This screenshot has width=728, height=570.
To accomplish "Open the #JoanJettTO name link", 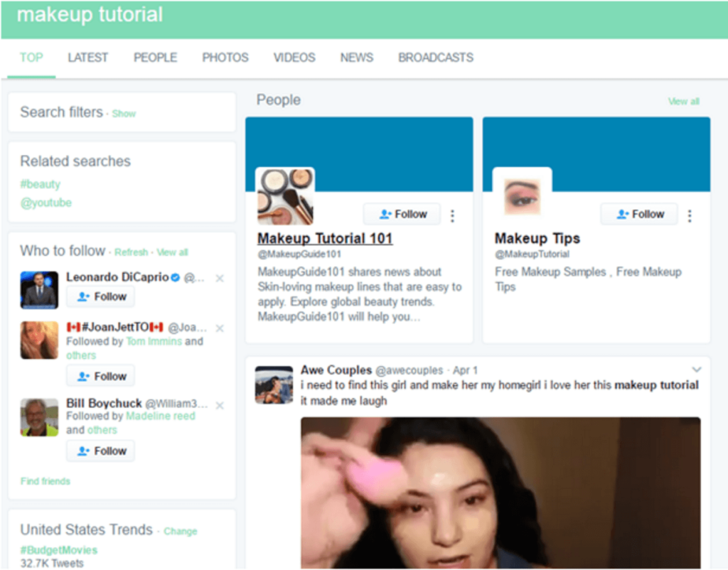I will tap(115, 327).
